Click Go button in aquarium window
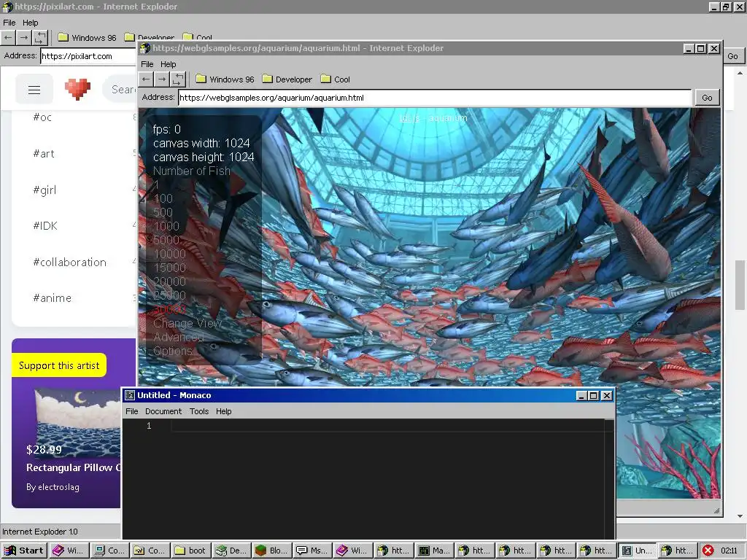The height and width of the screenshot is (560, 747). tap(707, 98)
